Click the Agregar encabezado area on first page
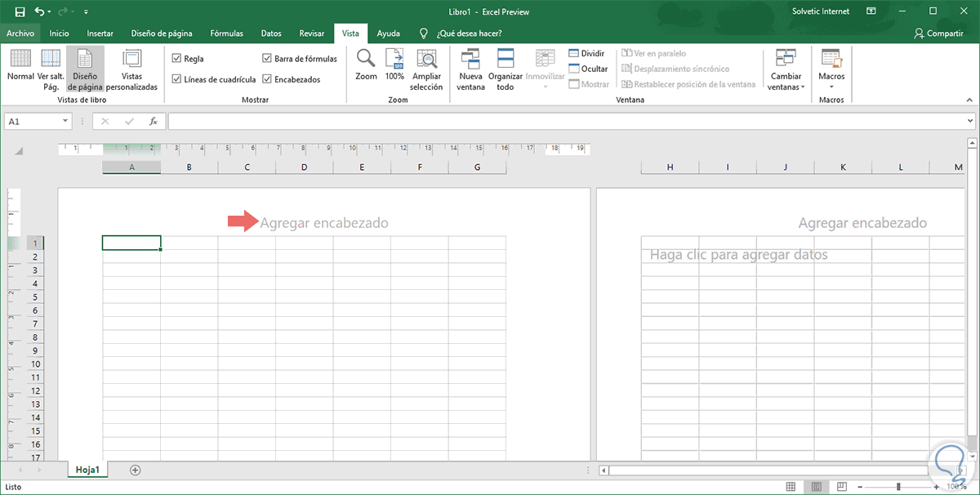The width and height of the screenshot is (980, 495). pos(324,222)
